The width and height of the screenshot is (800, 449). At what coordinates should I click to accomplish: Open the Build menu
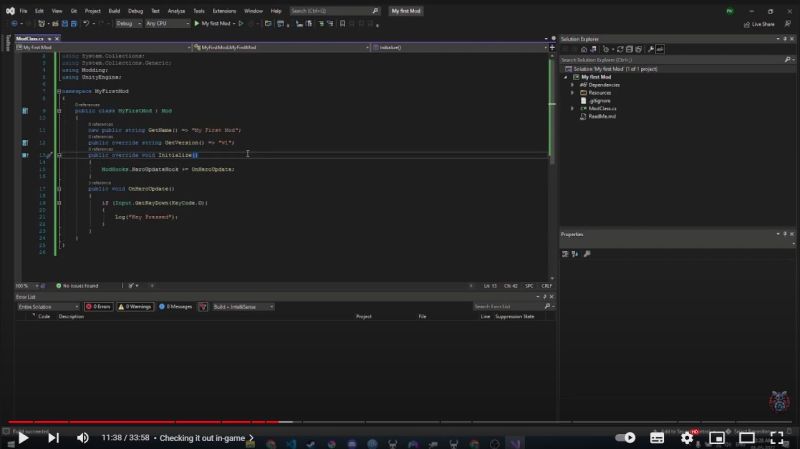point(114,11)
